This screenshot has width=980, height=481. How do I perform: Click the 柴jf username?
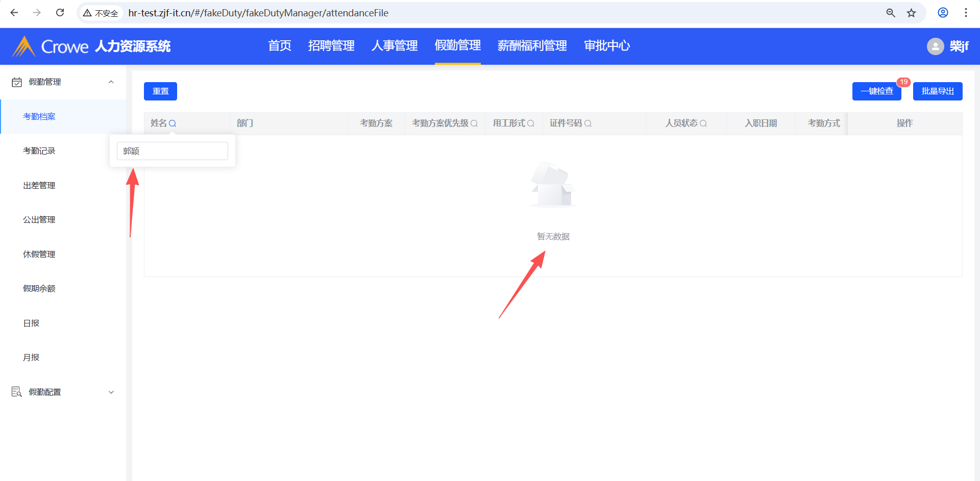(959, 46)
